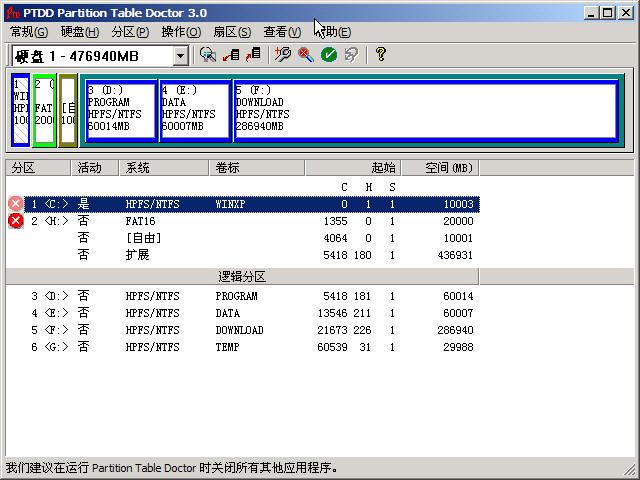This screenshot has height=480, width=640.
Task: Click the 逻辑分区 section header
Action: coord(242,277)
